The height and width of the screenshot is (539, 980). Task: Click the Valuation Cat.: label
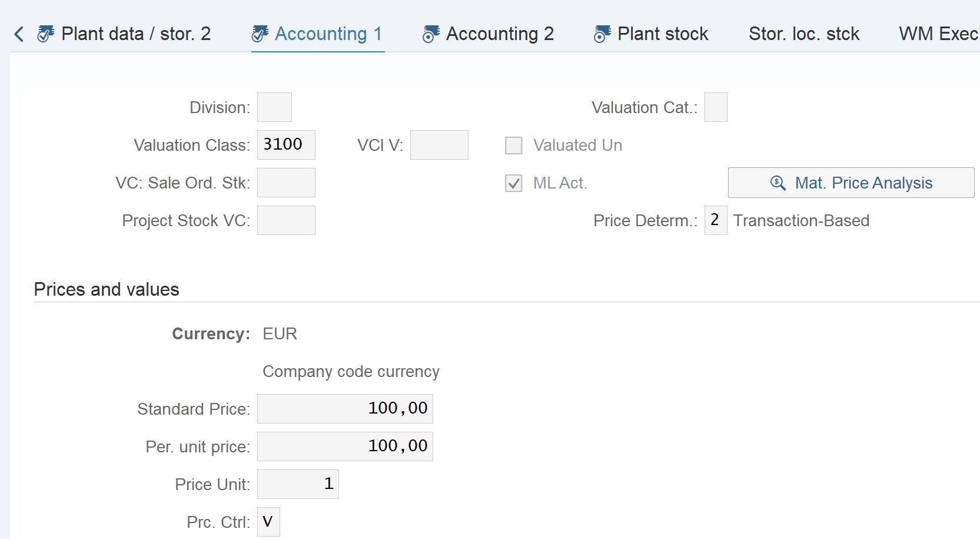(x=645, y=108)
